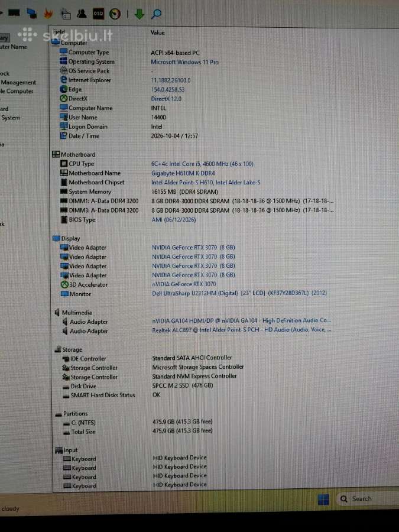This screenshot has width=399, height=532.
Task: Click the 16155 MB (DDR4 SDRAM) value
Action: click(x=184, y=192)
